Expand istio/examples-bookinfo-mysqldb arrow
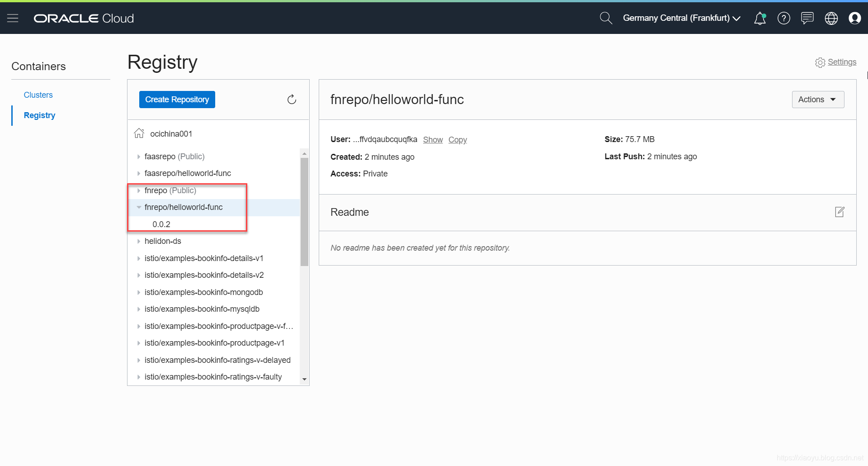This screenshot has height=466, width=868. pyautogui.click(x=138, y=309)
